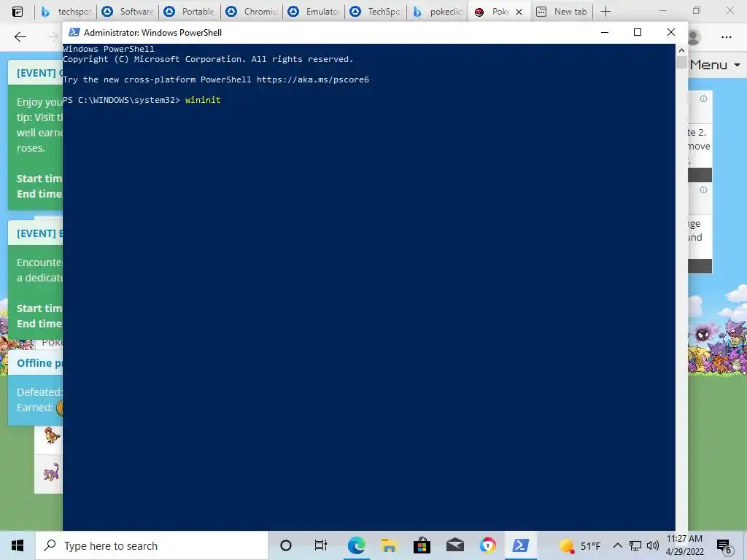Select the Pidgey sprite in the list
Screen dimensions: 747x560
(52, 435)
